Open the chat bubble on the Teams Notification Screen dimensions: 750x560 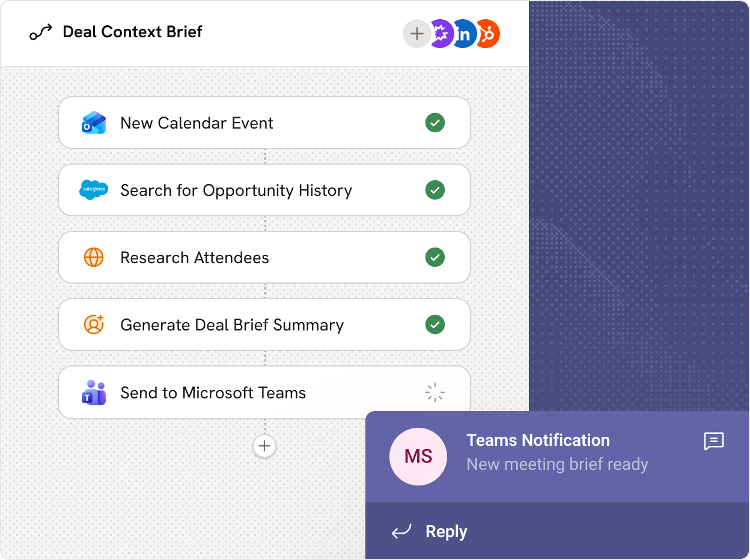[714, 442]
